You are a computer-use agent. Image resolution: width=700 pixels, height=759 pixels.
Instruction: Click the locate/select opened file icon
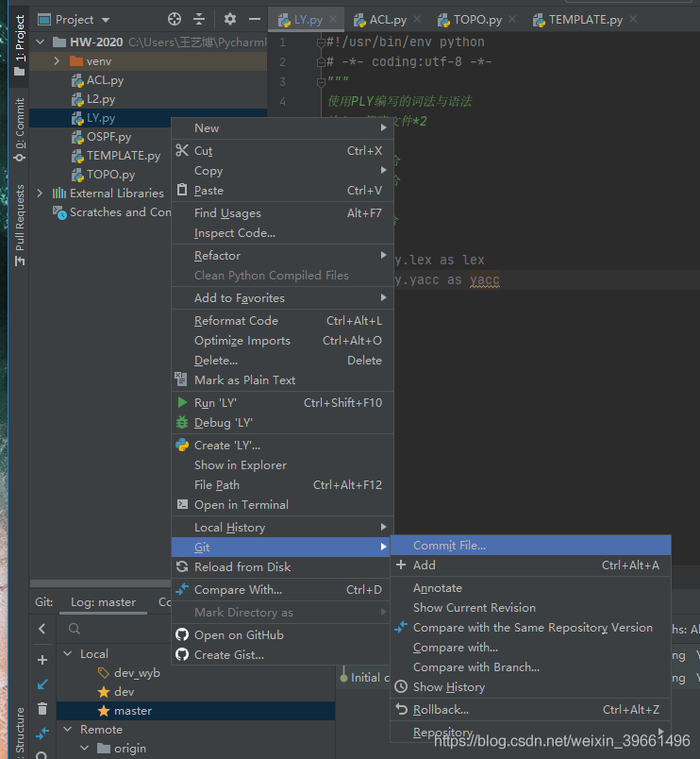click(x=174, y=19)
